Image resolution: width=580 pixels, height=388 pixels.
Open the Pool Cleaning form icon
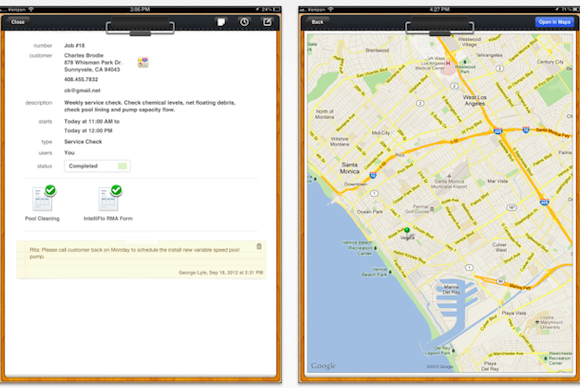click(x=42, y=199)
